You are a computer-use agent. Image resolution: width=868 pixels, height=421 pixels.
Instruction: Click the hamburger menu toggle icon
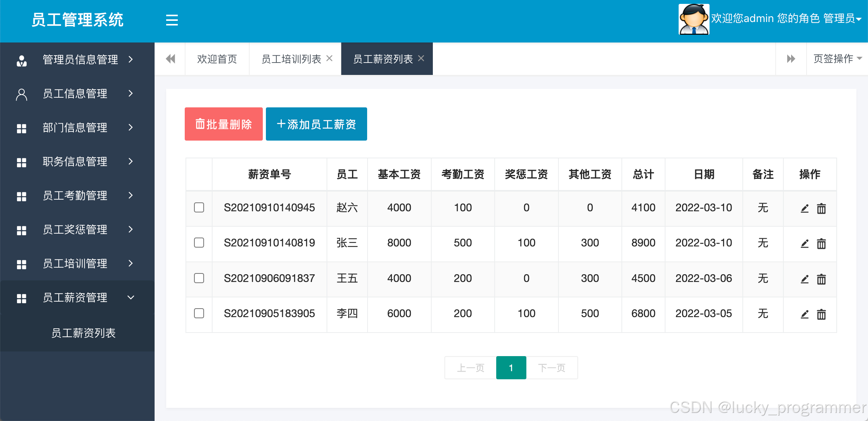click(172, 20)
